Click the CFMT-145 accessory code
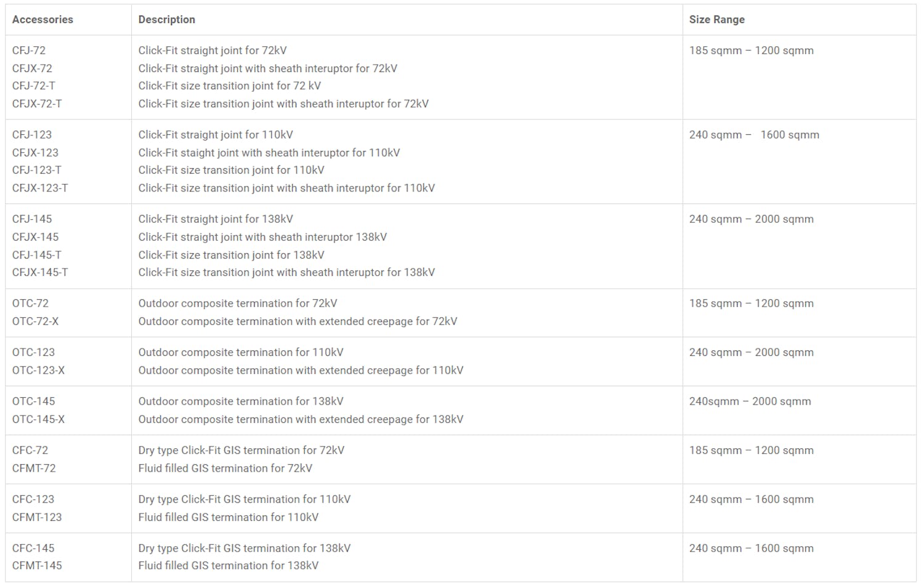Image resolution: width=924 pixels, height=588 pixels. click(x=37, y=566)
